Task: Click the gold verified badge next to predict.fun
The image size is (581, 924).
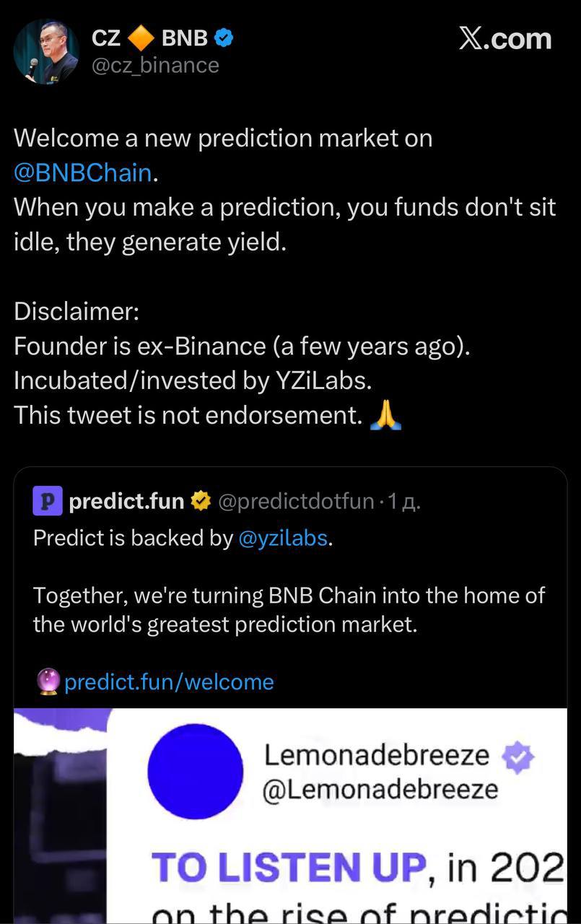Action: click(x=201, y=501)
